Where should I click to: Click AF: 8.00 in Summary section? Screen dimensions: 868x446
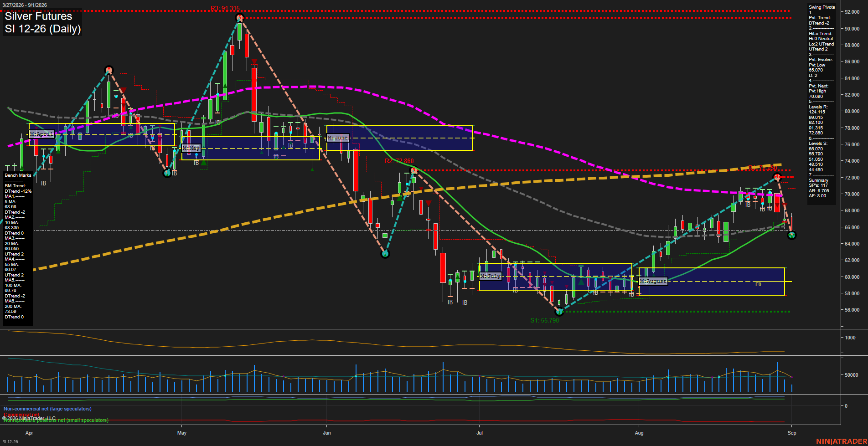[817, 196]
